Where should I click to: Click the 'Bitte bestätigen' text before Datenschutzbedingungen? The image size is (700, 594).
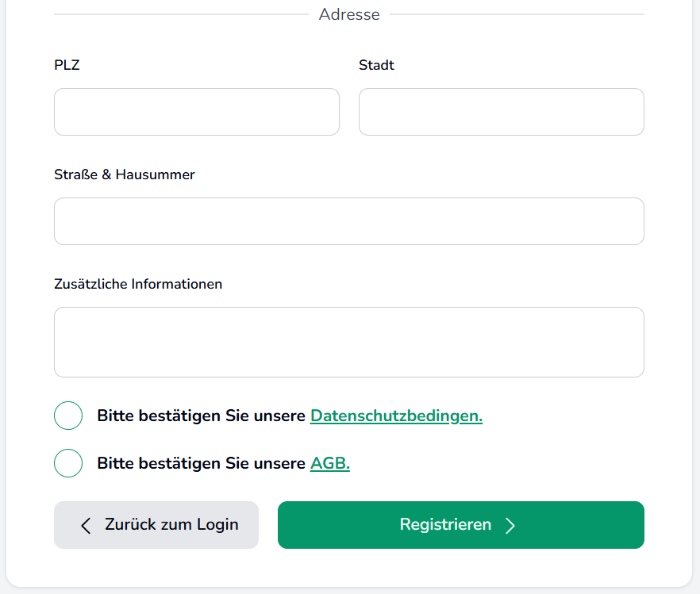click(201, 416)
